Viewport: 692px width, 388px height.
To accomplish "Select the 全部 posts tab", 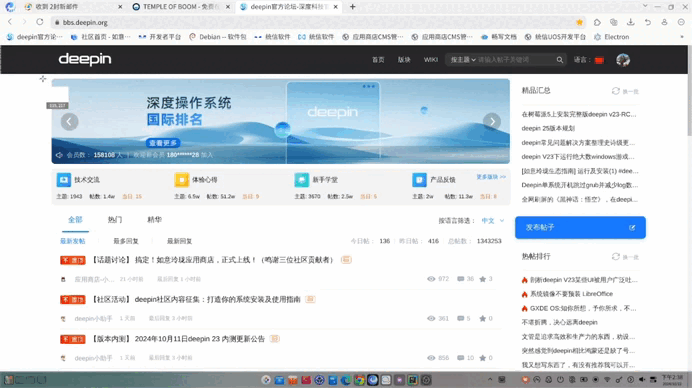I will tap(75, 220).
